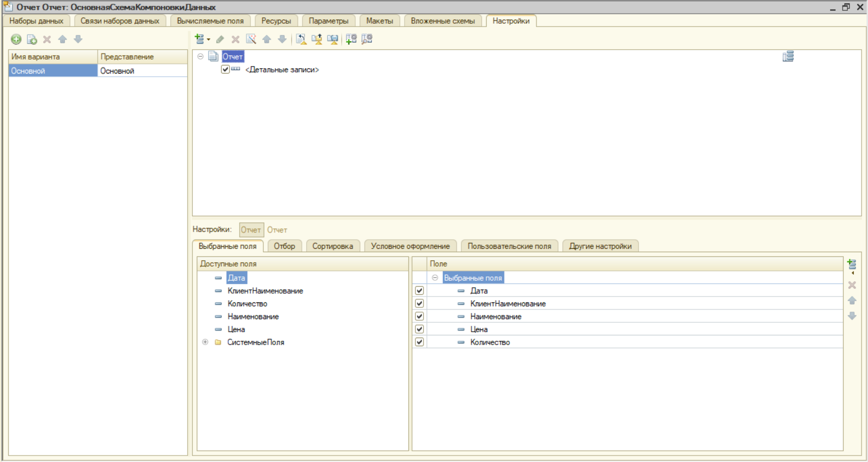Screen dimensions: 868x462
Task: Uncheck the Цена selected field checkbox
Action: coord(419,329)
